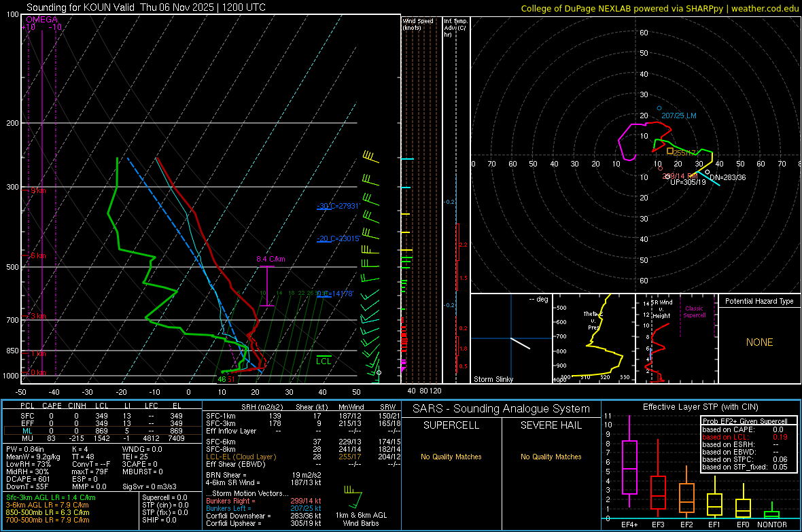
Task: Click the 'based on STPC:' row
Action: (745, 459)
